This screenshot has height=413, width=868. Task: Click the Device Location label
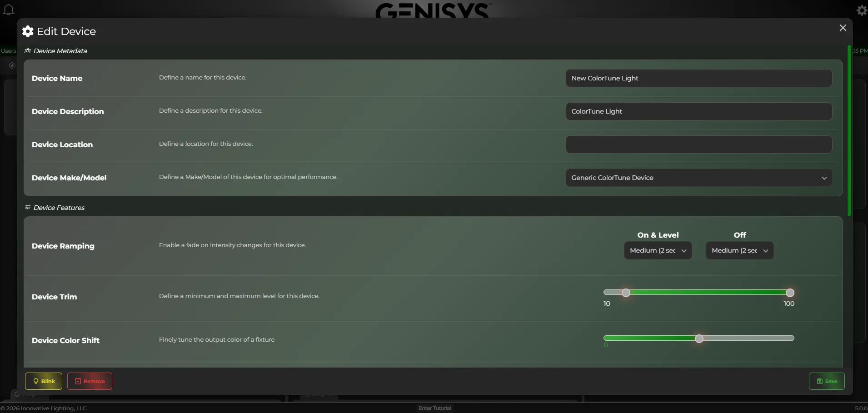(62, 144)
